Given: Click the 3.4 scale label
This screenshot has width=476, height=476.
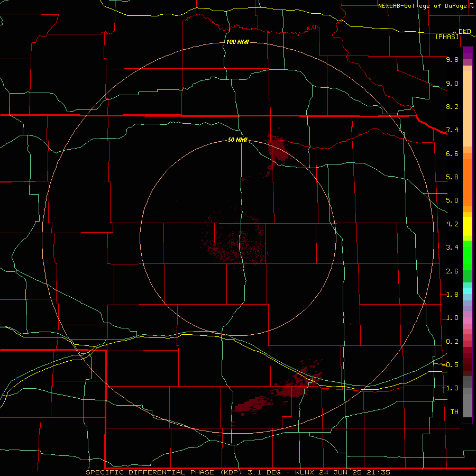Looking at the screenshot, I should [x=452, y=248].
